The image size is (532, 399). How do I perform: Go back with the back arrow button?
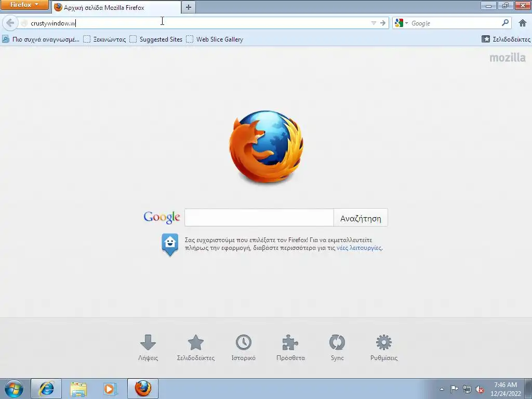coord(10,23)
